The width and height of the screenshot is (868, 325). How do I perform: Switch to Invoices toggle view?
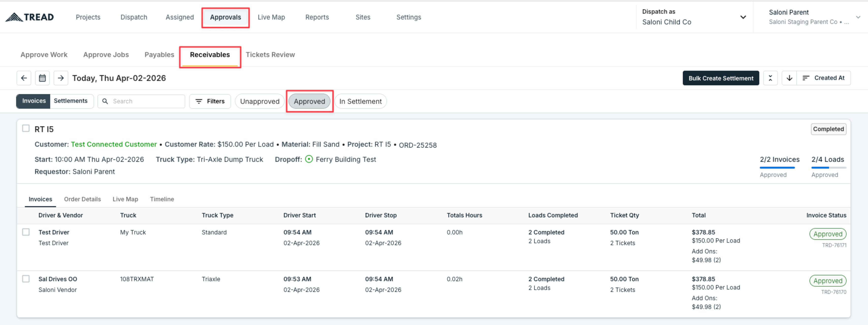pyautogui.click(x=33, y=101)
